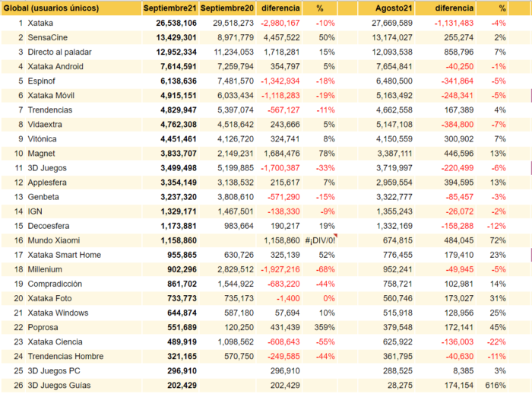This screenshot has height=394, width=532.
Task: Click the Directo al paladar cell
Action: click(x=60, y=52)
